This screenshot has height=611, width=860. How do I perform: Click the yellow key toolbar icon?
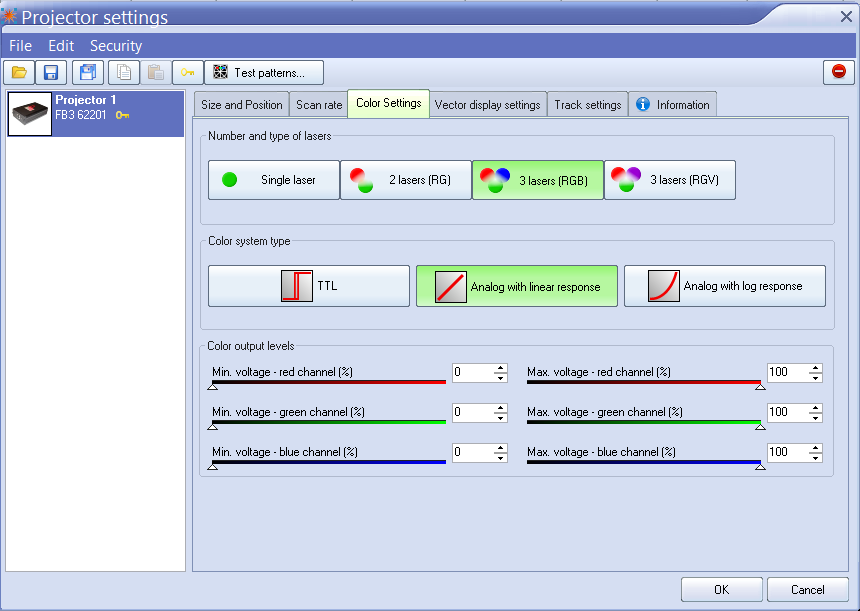point(187,72)
